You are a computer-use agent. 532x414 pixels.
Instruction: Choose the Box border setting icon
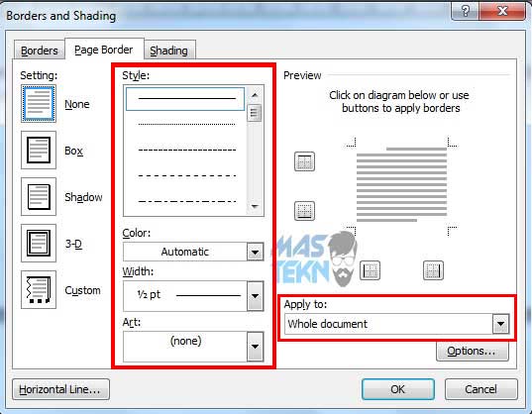(x=39, y=150)
